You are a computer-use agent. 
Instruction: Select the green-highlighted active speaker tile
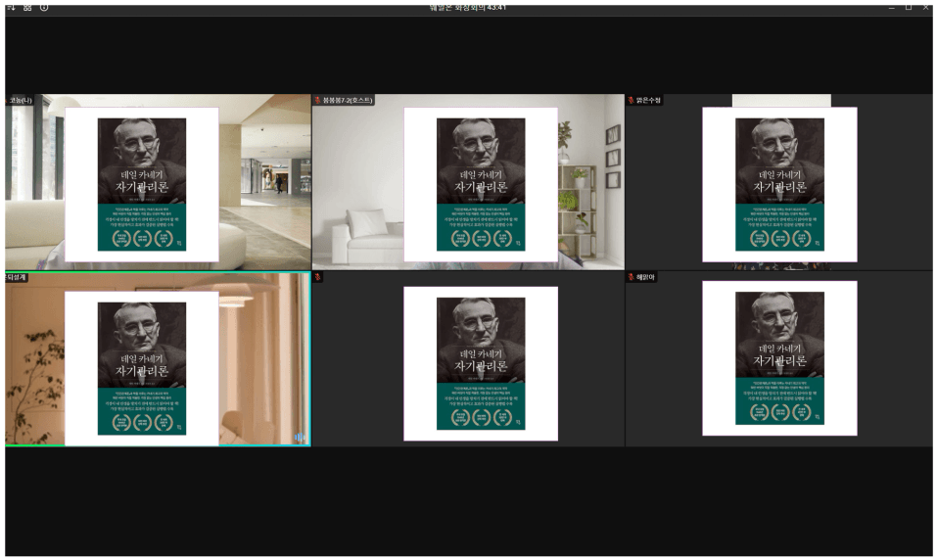click(159, 359)
